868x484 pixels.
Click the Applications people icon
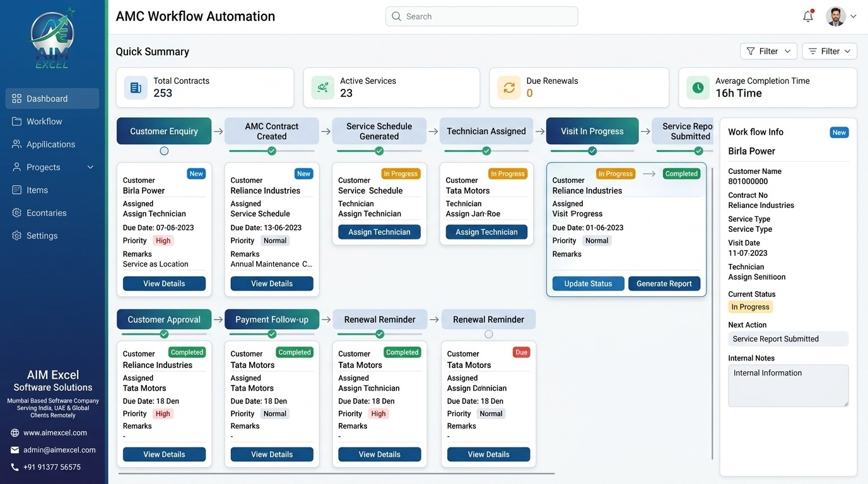click(x=17, y=144)
